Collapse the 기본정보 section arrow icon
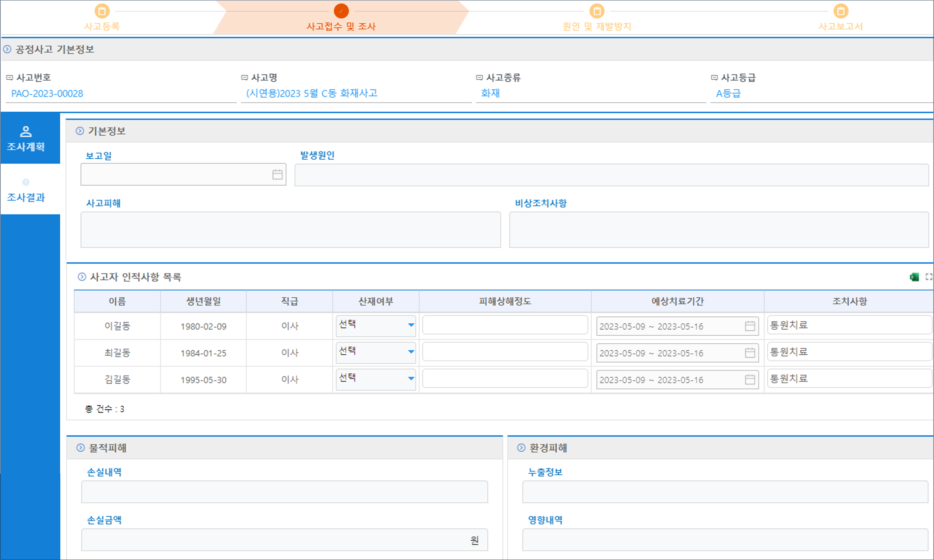Image resolution: width=934 pixels, height=560 pixels. pyautogui.click(x=80, y=131)
